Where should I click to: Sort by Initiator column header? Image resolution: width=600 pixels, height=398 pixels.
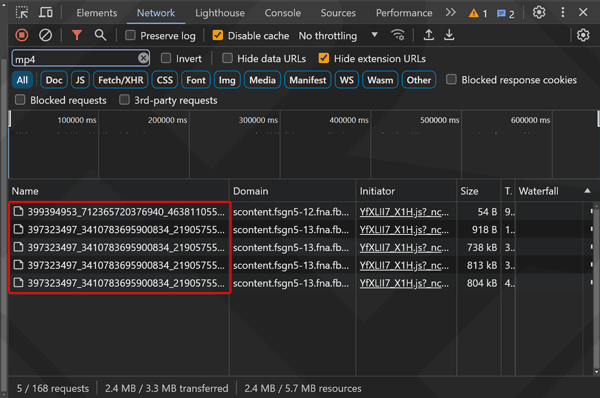point(406,191)
